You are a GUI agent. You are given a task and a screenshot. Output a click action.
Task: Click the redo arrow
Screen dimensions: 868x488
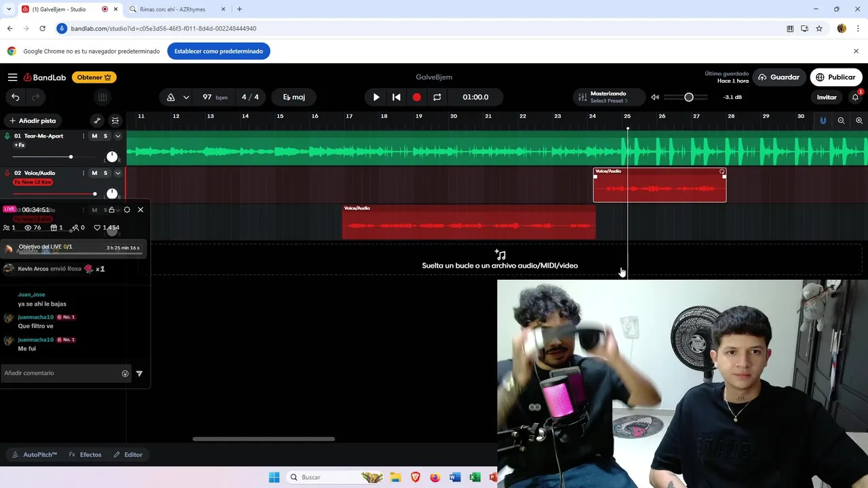point(36,97)
